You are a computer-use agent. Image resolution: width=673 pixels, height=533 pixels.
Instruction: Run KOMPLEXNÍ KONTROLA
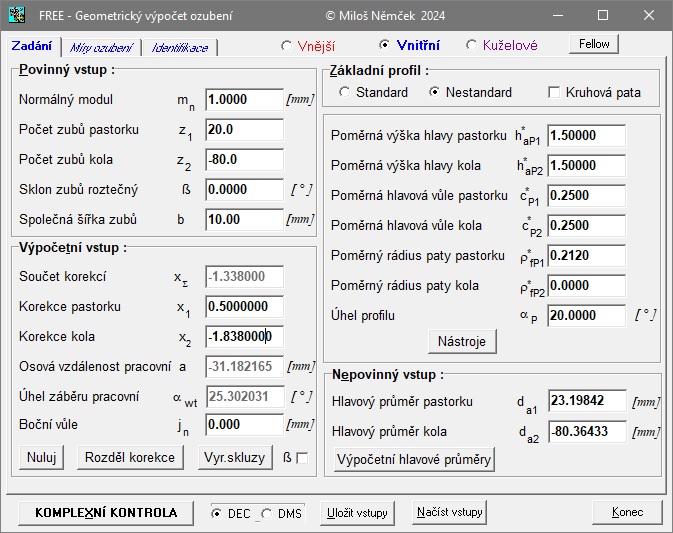106,513
